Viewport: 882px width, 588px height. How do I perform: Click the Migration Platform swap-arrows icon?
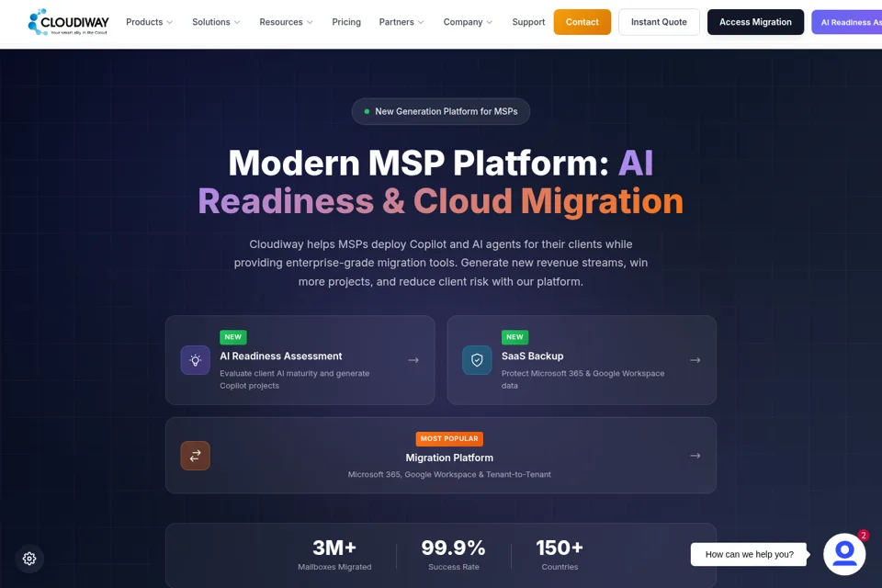pyautogui.click(x=195, y=456)
